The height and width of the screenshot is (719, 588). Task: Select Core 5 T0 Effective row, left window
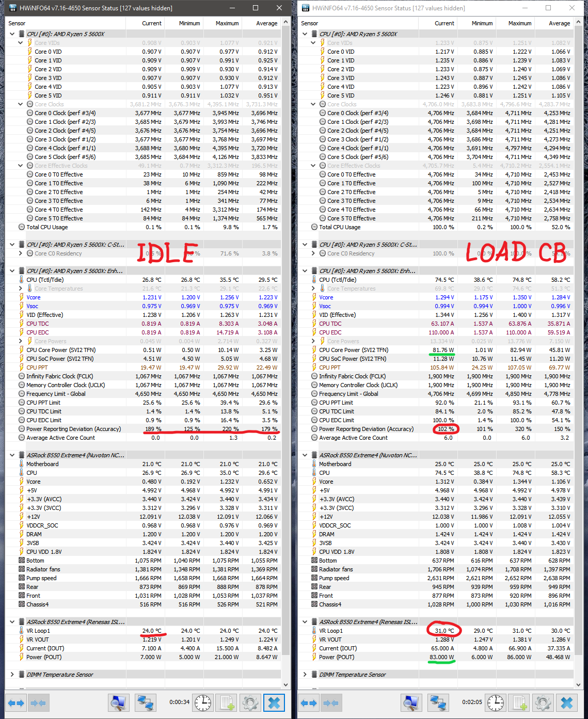[x=144, y=218]
